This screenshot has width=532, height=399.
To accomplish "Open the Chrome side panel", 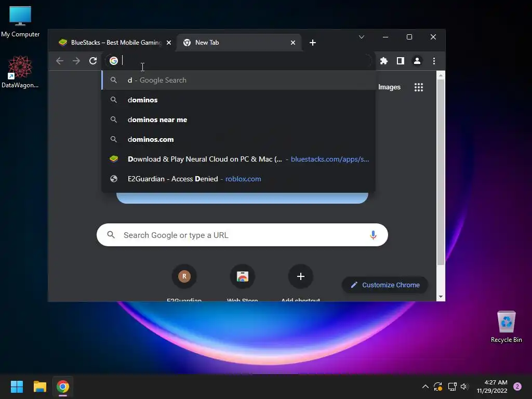I will pyautogui.click(x=401, y=61).
